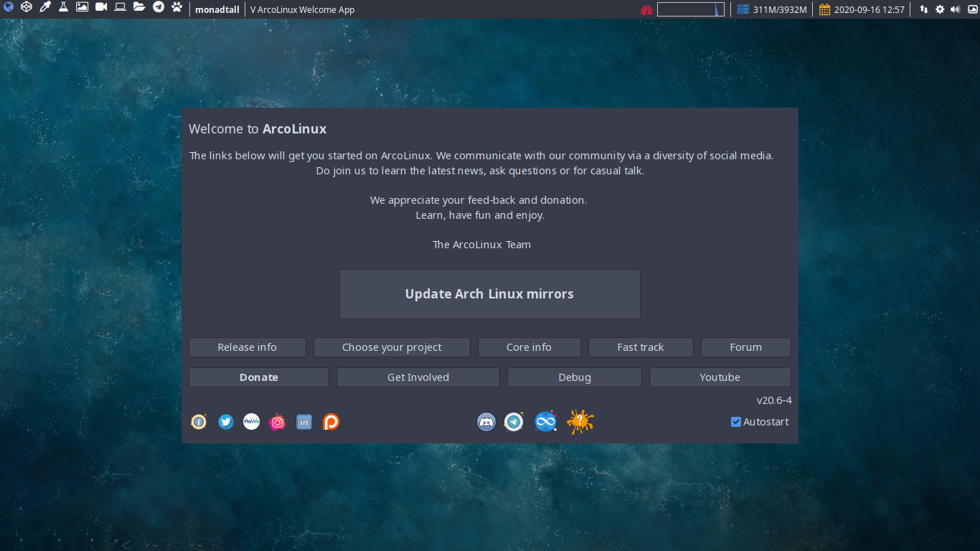Open the Instagram icon

pos(277,422)
